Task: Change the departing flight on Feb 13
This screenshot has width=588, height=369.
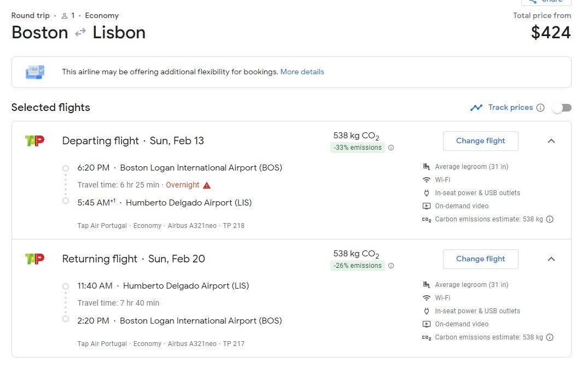Action: click(480, 141)
